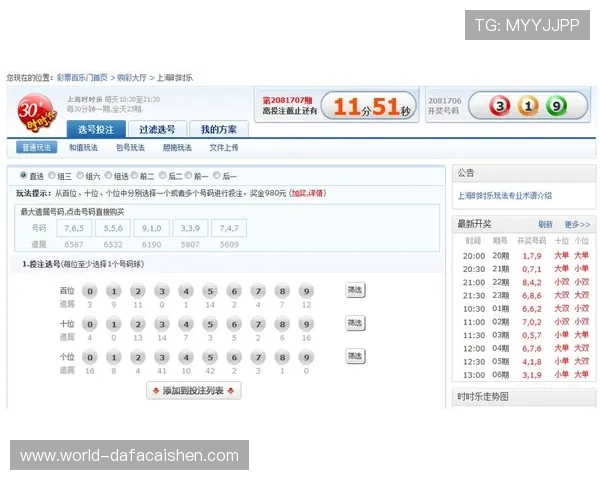Buy the 9,1,0 max-missing number box

(x=152, y=228)
